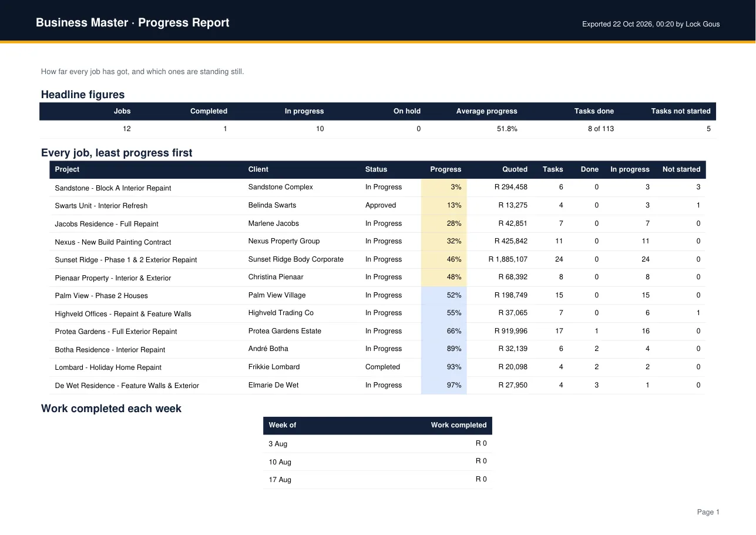Click the Approved status cell
The image size is (756, 535).
[381, 205]
